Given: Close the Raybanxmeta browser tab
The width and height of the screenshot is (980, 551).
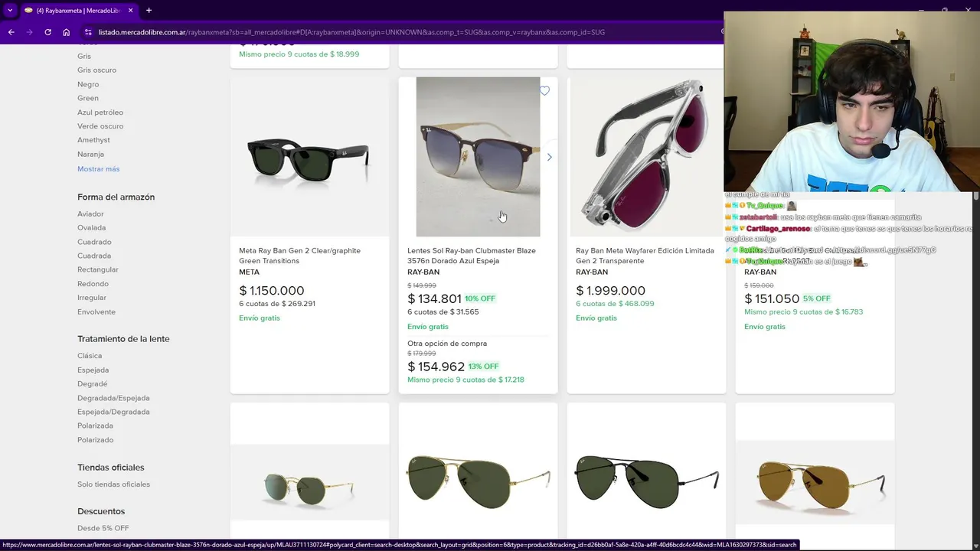Looking at the screenshot, I should [x=131, y=11].
